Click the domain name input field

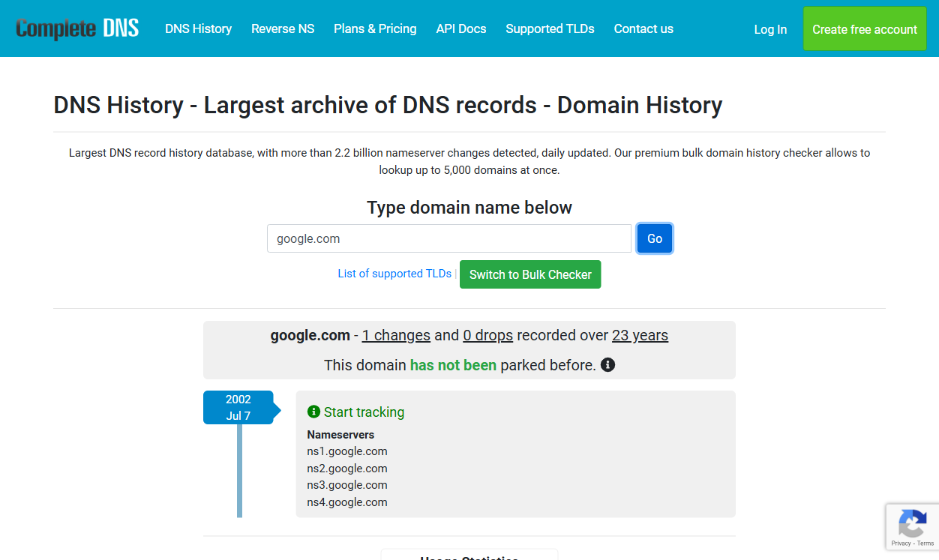[x=449, y=238]
